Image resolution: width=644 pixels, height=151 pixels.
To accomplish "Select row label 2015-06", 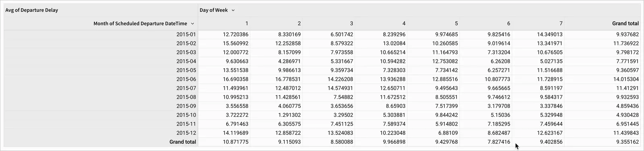I will pos(186,79).
